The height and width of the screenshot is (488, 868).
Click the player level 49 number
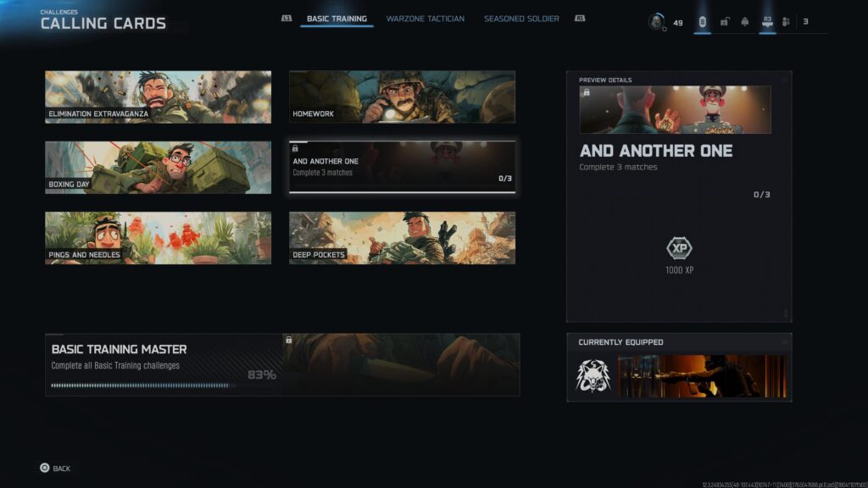click(x=678, y=23)
